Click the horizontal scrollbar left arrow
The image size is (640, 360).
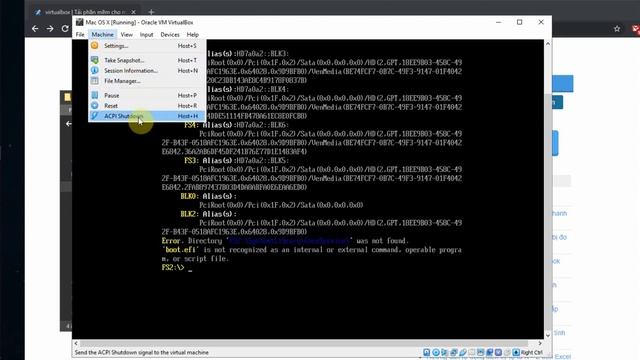pos(76,343)
